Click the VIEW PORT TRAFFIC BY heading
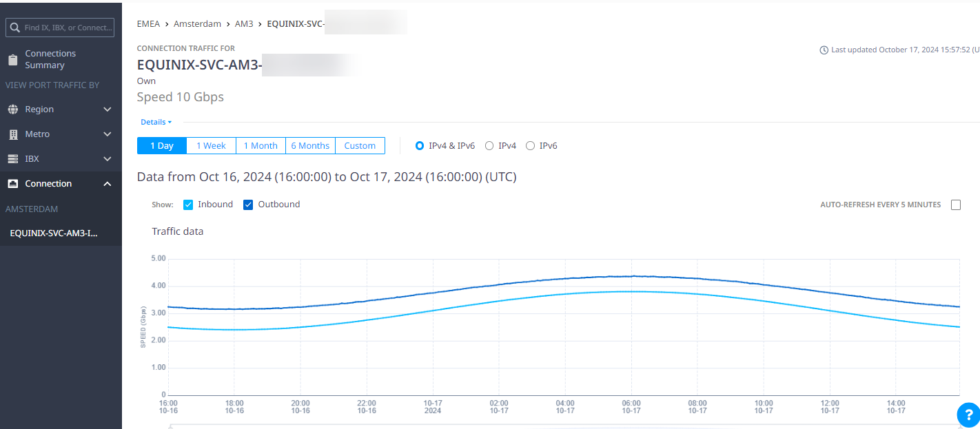Image resolution: width=980 pixels, height=429 pixels. (52, 85)
